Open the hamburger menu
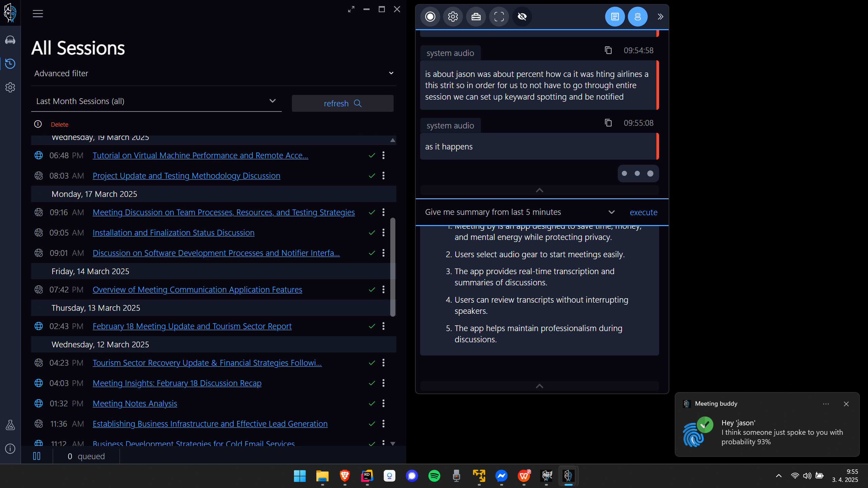Image resolution: width=868 pixels, height=488 pixels. tap(38, 14)
